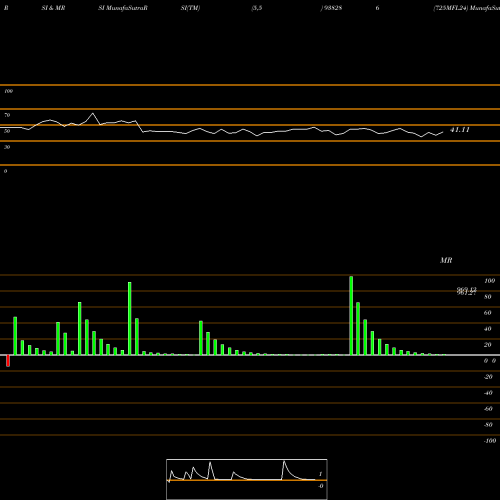
Task: Click the MR axis label -80
Action: coord(488,425)
